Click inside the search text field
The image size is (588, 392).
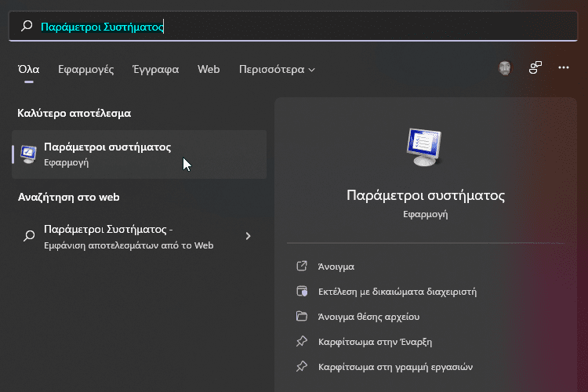293,26
